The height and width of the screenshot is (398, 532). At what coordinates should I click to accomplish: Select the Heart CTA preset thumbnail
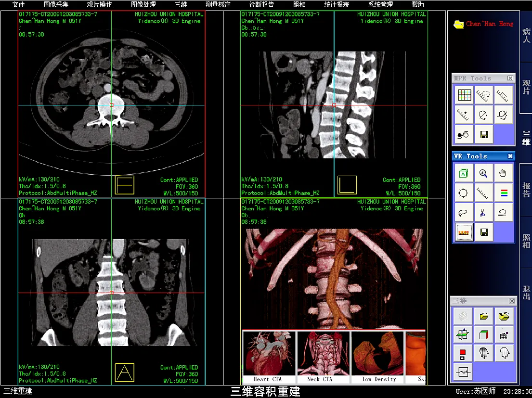[269, 357]
